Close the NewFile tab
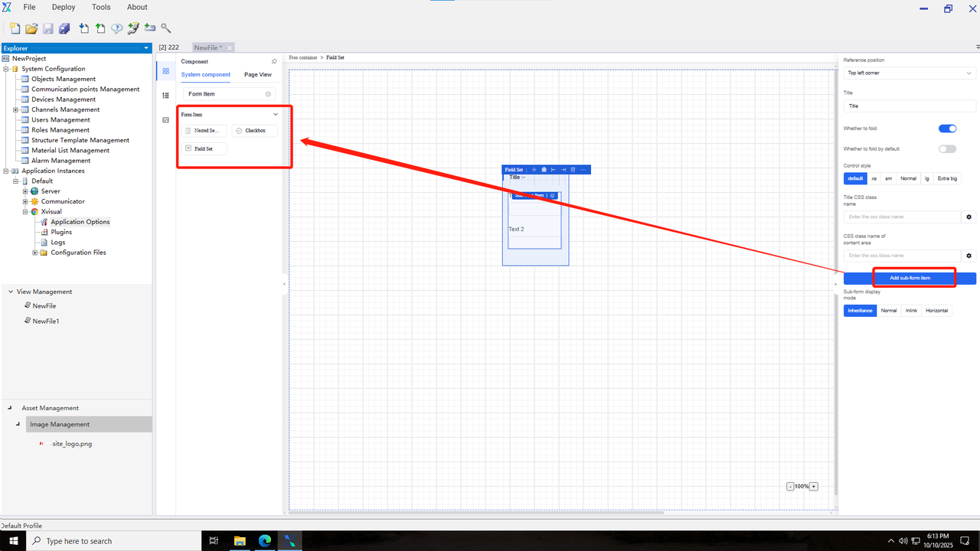This screenshot has width=980, height=551. point(230,47)
